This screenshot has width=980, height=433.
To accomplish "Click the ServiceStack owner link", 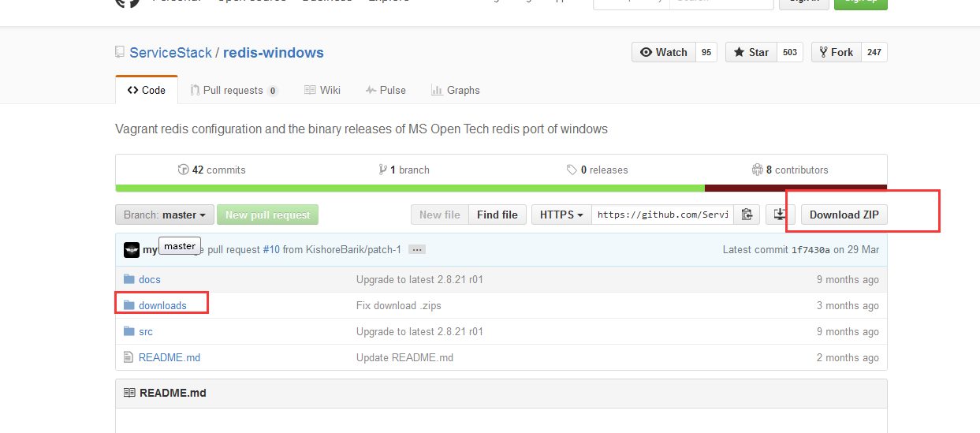I will pos(170,53).
